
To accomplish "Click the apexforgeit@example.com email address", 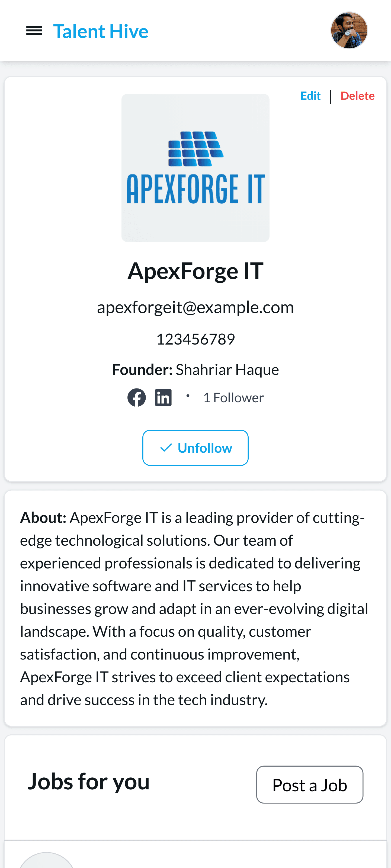I will (x=195, y=307).
